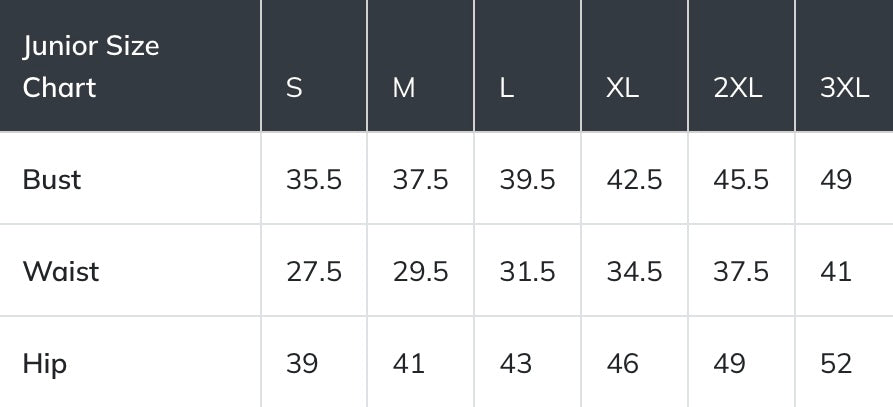Click the Junior Size Chart header cell

point(90,66)
